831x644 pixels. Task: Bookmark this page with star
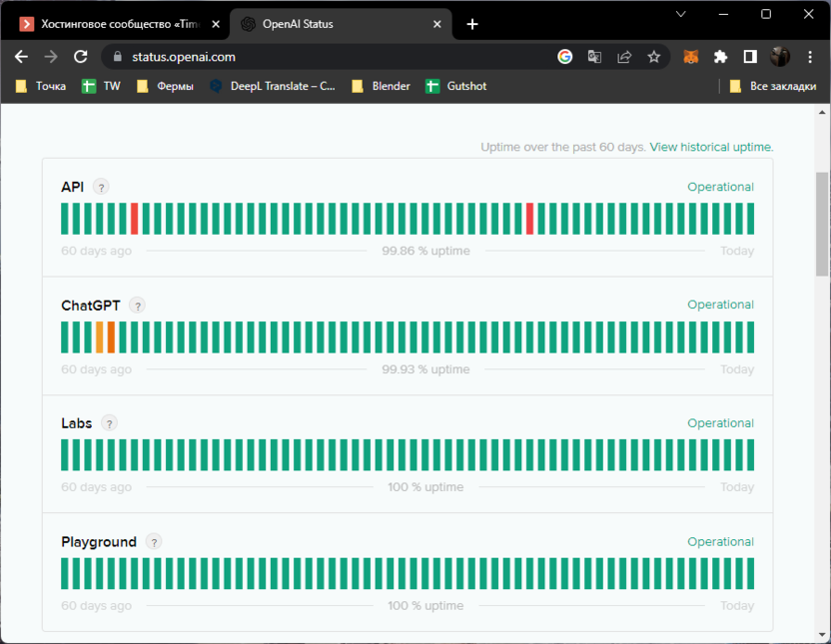coord(654,57)
